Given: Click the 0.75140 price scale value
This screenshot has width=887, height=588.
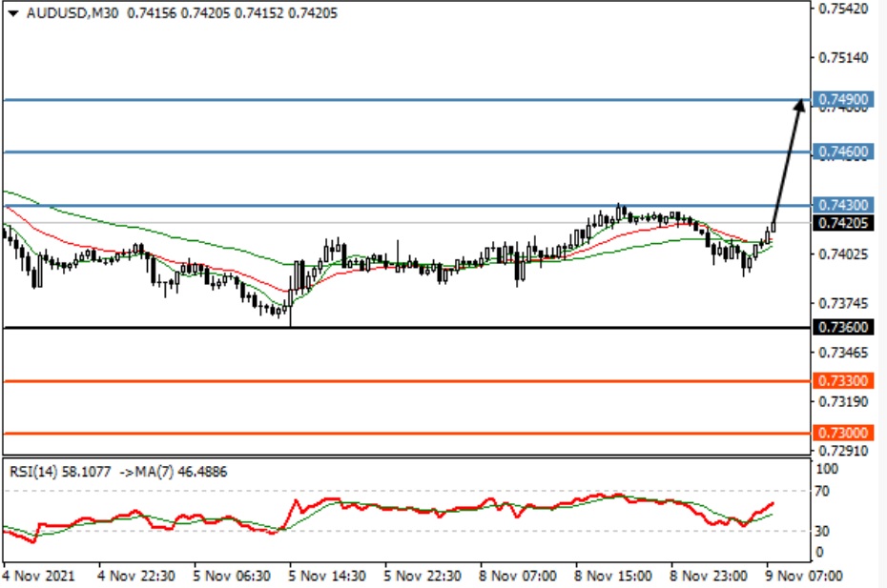Looking at the screenshot, I should pyautogui.click(x=843, y=58).
